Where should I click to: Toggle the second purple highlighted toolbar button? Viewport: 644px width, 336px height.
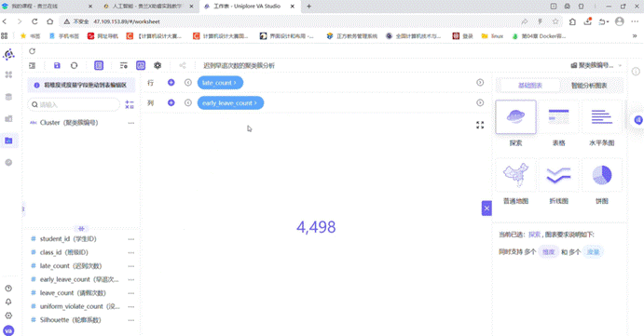pos(141,66)
